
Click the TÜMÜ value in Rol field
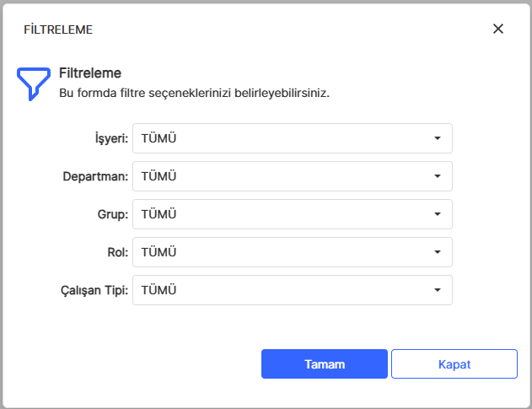click(x=159, y=252)
